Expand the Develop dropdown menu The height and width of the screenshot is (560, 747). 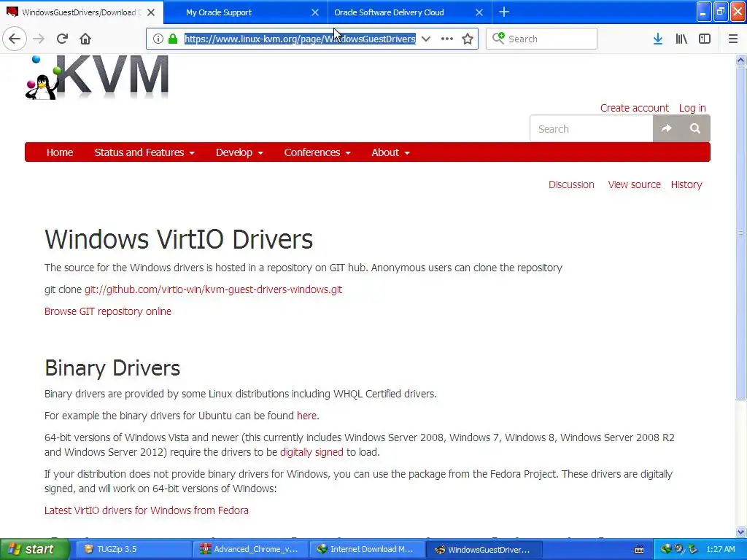tap(239, 152)
